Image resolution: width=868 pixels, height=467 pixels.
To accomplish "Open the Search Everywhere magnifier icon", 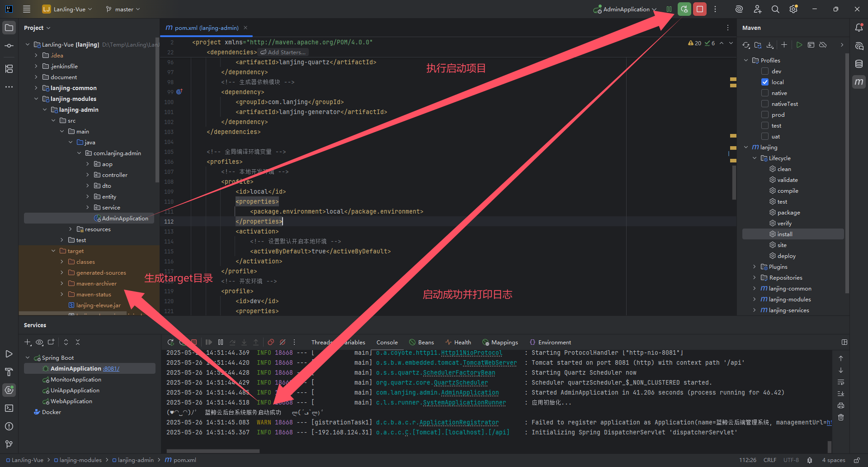I will tap(775, 9).
